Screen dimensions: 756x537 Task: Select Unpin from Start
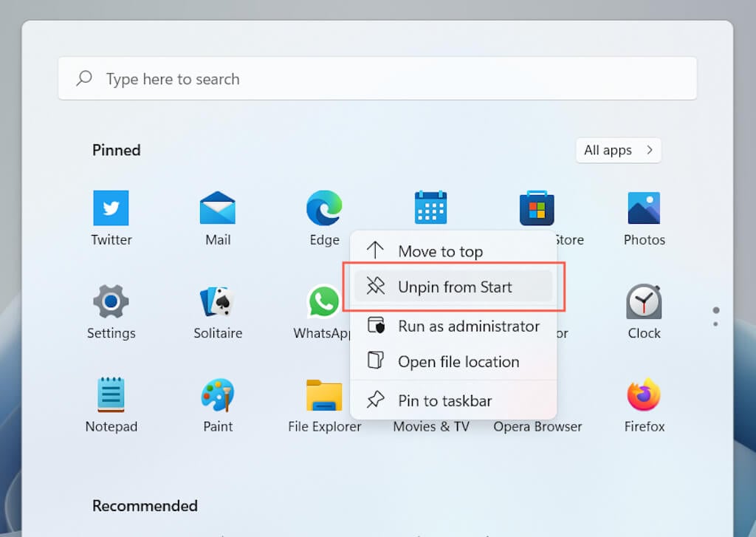tap(453, 287)
